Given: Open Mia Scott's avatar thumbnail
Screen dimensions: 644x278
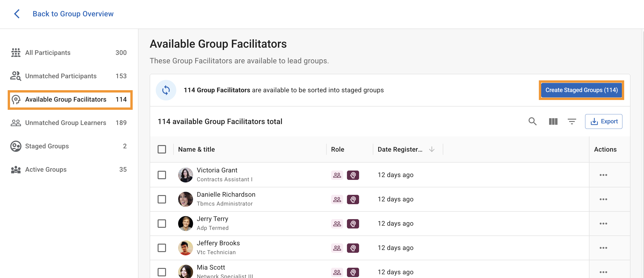Looking at the screenshot, I should [185, 272].
